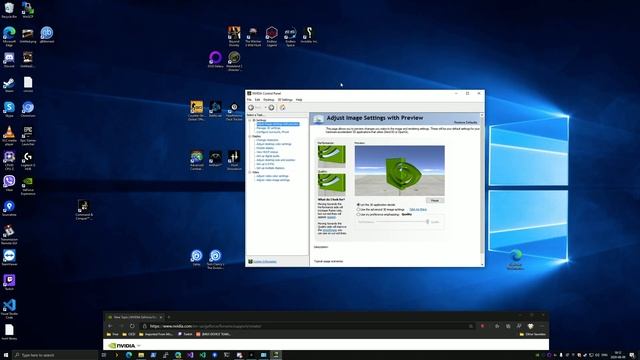The height and width of the screenshot is (360, 640).
Task: Click the Windows Start button
Action: (6, 355)
